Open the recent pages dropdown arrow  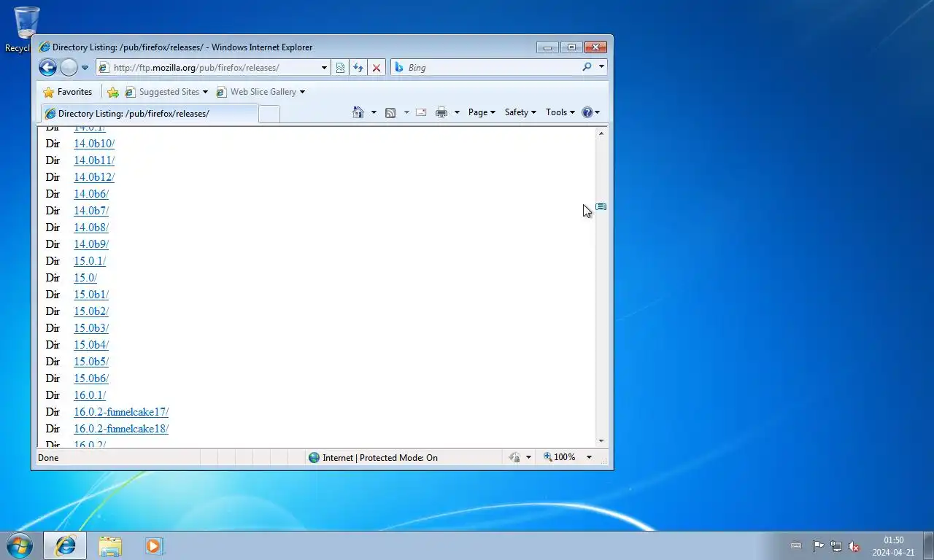tap(85, 68)
